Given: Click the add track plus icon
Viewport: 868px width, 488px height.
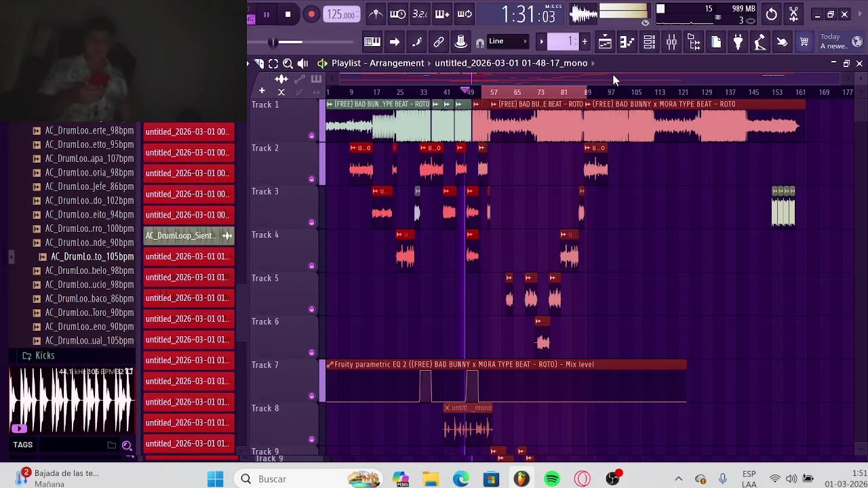Looking at the screenshot, I should pos(262,91).
